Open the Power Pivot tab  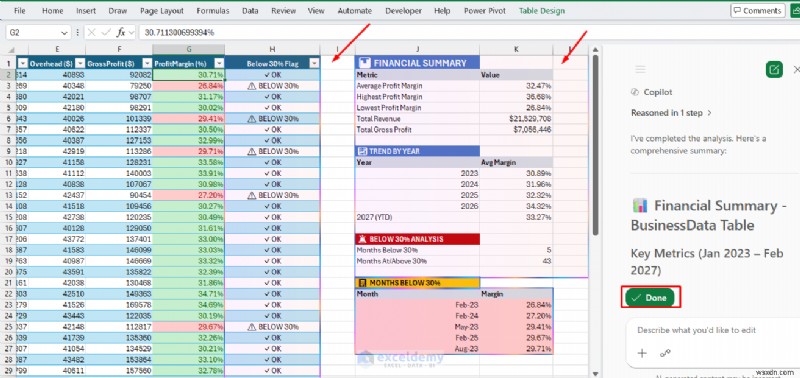point(485,11)
